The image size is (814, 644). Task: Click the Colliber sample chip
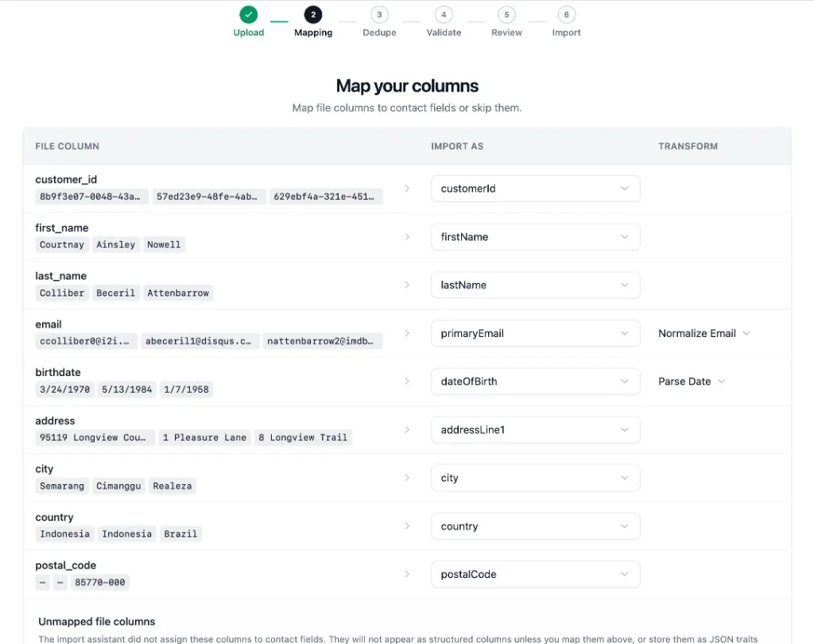coord(62,293)
